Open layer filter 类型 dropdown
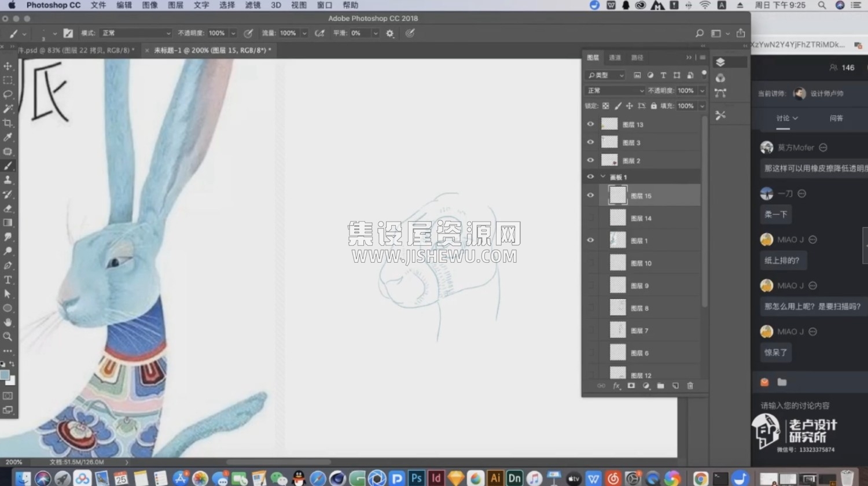This screenshot has height=486, width=868. tap(605, 75)
